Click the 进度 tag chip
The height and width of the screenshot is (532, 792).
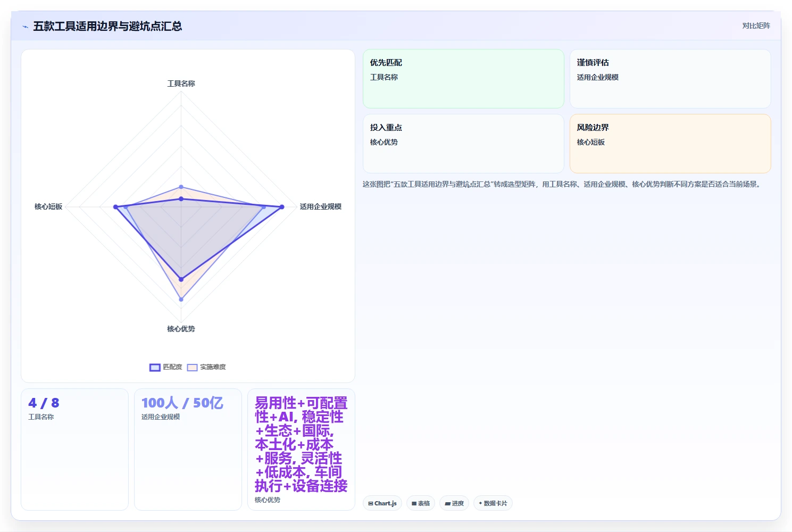pyautogui.click(x=454, y=503)
